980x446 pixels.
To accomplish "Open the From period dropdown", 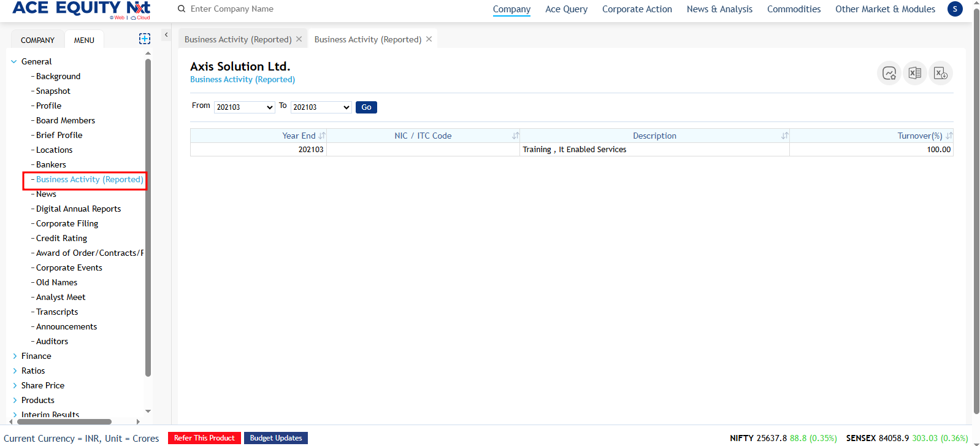I will pos(244,107).
